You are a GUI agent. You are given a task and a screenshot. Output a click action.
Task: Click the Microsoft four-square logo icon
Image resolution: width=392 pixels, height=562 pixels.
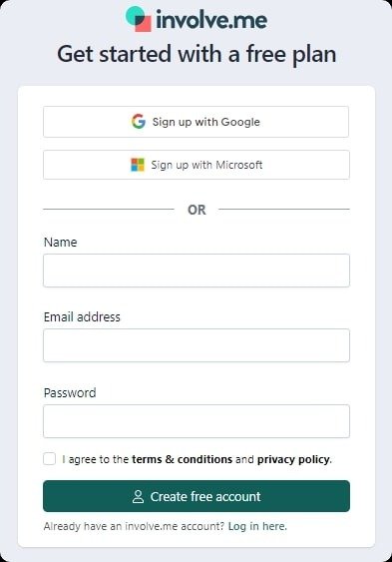pos(138,165)
